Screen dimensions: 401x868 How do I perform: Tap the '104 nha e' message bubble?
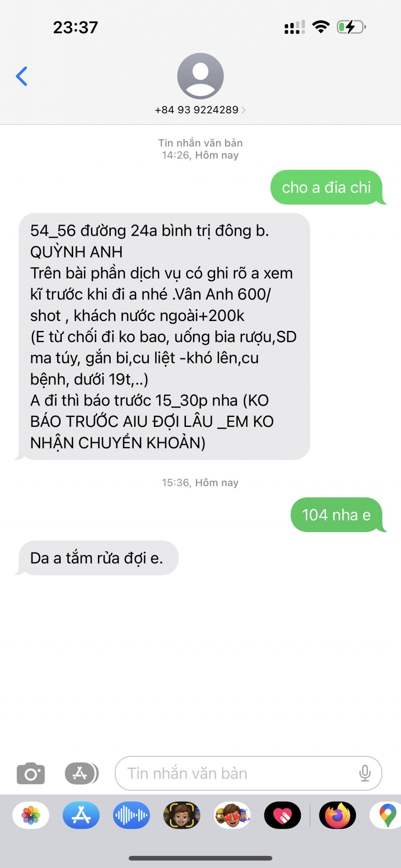tap(337, 515)
